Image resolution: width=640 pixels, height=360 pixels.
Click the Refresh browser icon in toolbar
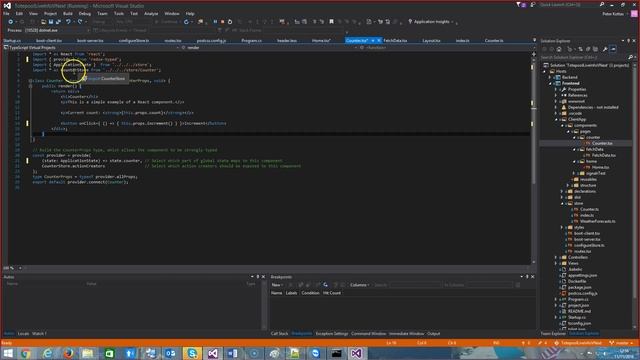pyautogui.click(x=186, y=22)
